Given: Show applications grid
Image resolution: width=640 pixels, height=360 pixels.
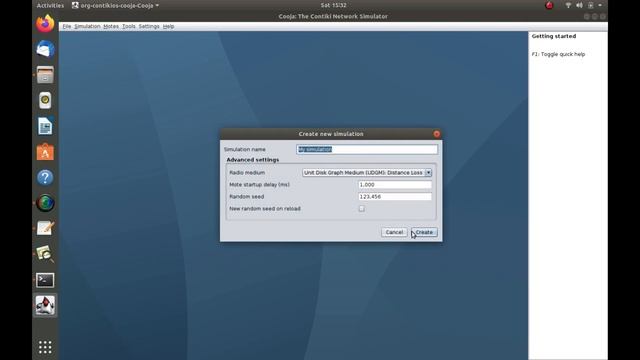Looking at the screenshot, I should coord(45,347).
